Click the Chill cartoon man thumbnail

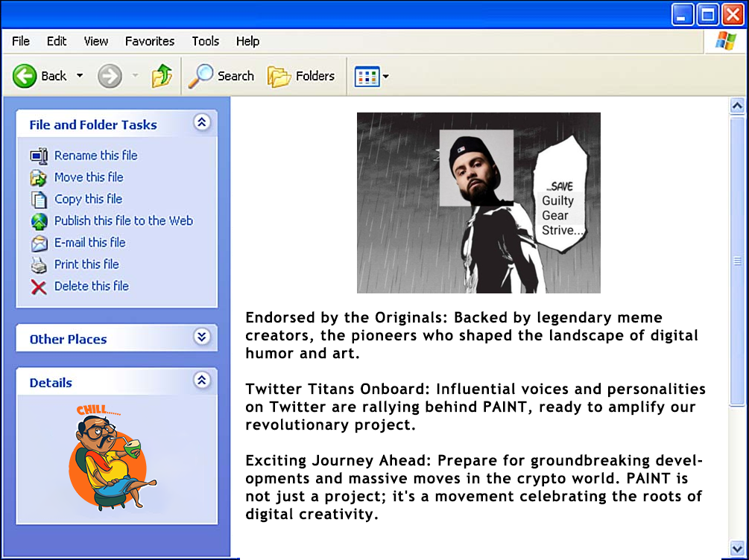coord(113,457)
